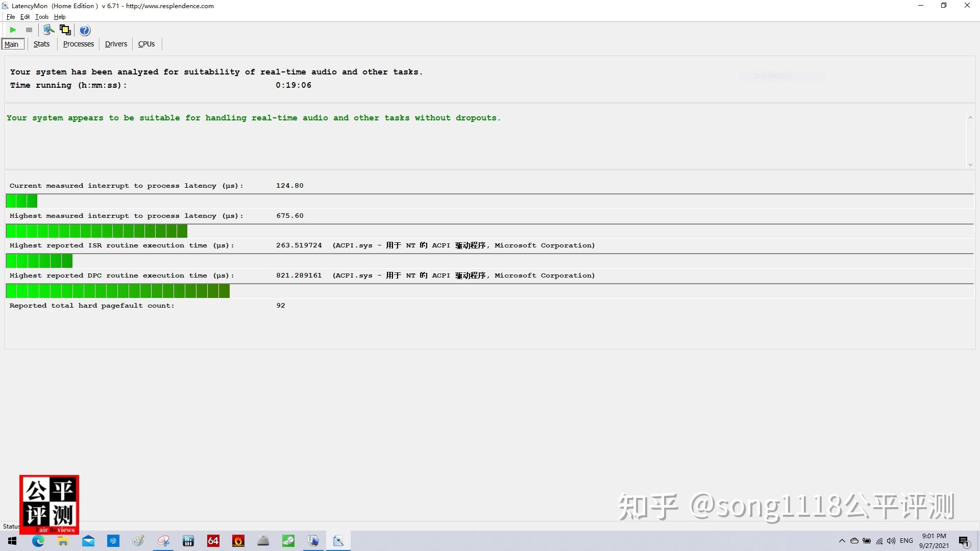This screenshot has width=980, height=551.
Task: Open the analysis options tool icon
Action: click(x=48, y=30)
